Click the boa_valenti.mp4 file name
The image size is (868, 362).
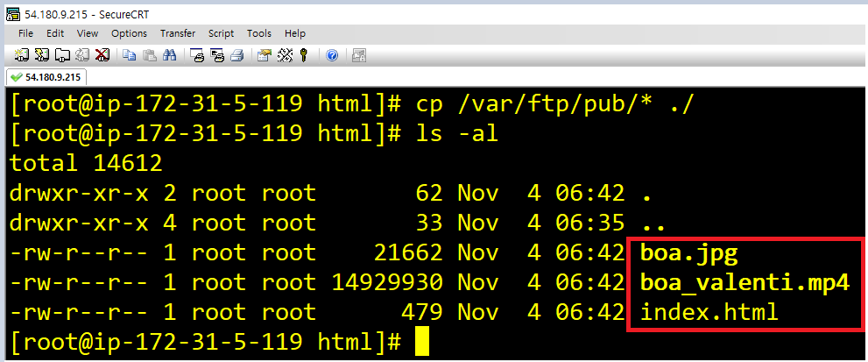click(x=744, y=283)
